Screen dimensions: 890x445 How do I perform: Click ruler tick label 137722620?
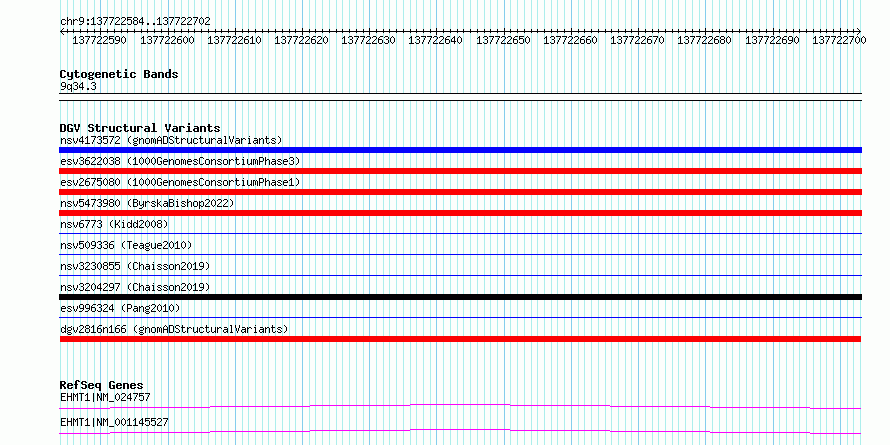click(x=301, y=40)
